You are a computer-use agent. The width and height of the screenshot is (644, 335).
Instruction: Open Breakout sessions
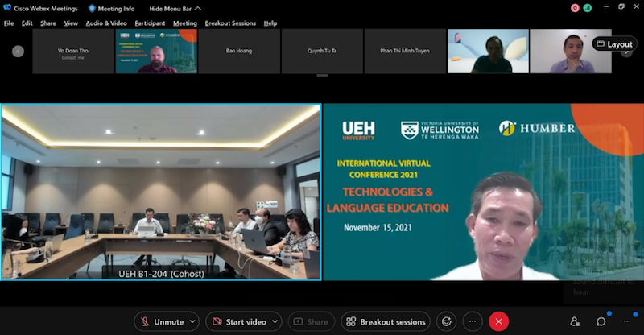click(x=386, y=322)
